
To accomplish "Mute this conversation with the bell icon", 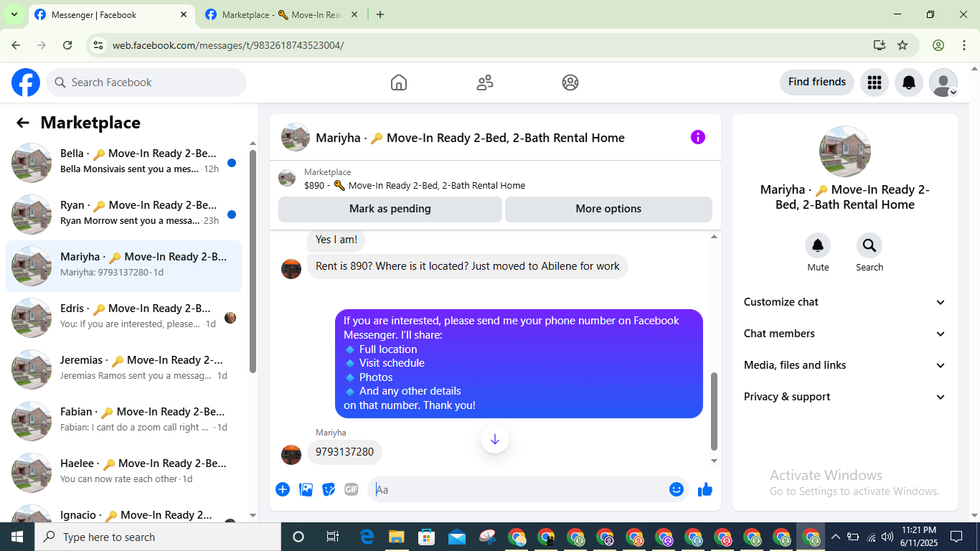I will [818, 246].
